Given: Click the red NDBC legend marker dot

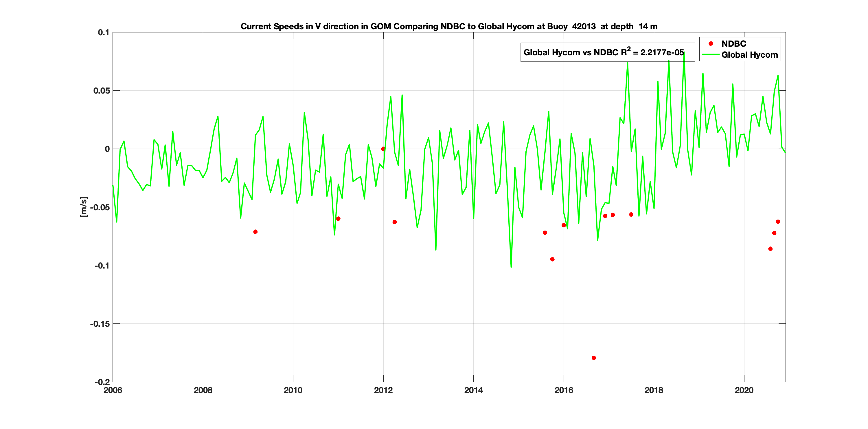Looking at the screenshot, I should click(710, 43).
